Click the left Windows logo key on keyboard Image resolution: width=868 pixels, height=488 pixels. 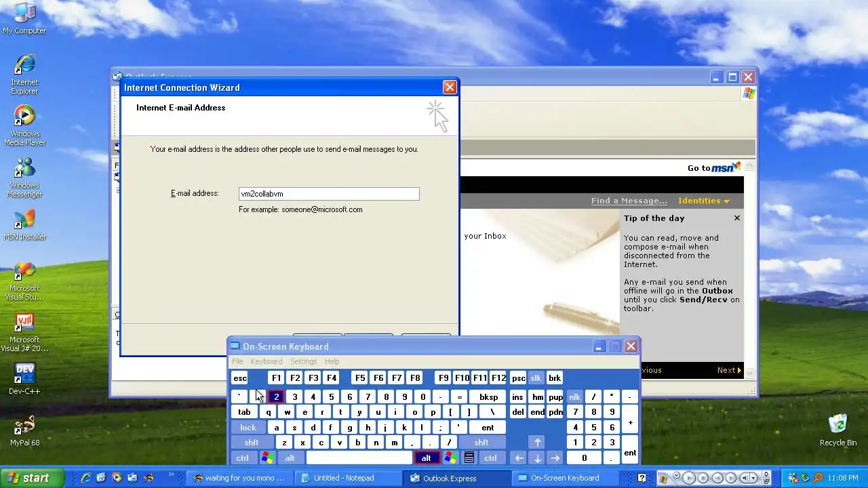pyautogui.click(x=267, y=458)
